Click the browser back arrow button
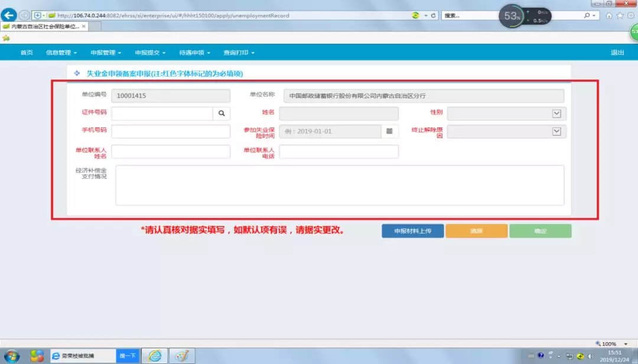Screen dimensions: 638x364 (9, 15)
